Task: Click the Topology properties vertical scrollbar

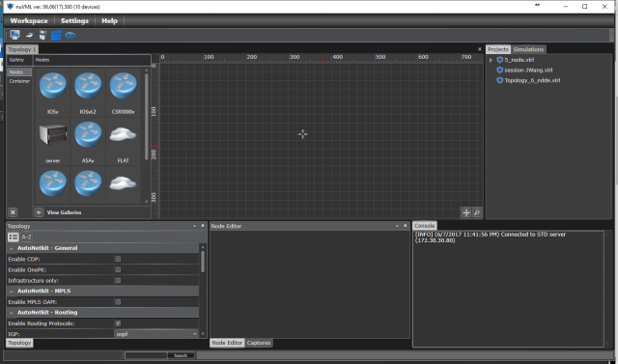Action: [203, 262]
